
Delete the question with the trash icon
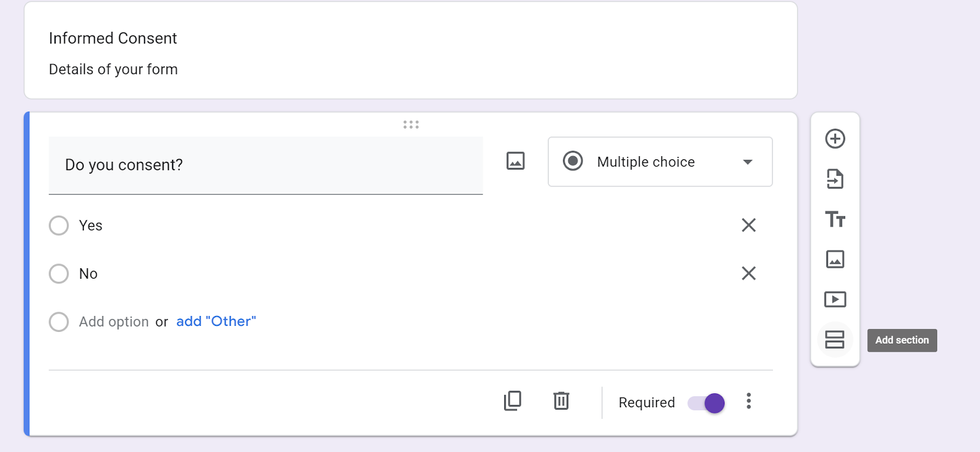coord(561,401)
